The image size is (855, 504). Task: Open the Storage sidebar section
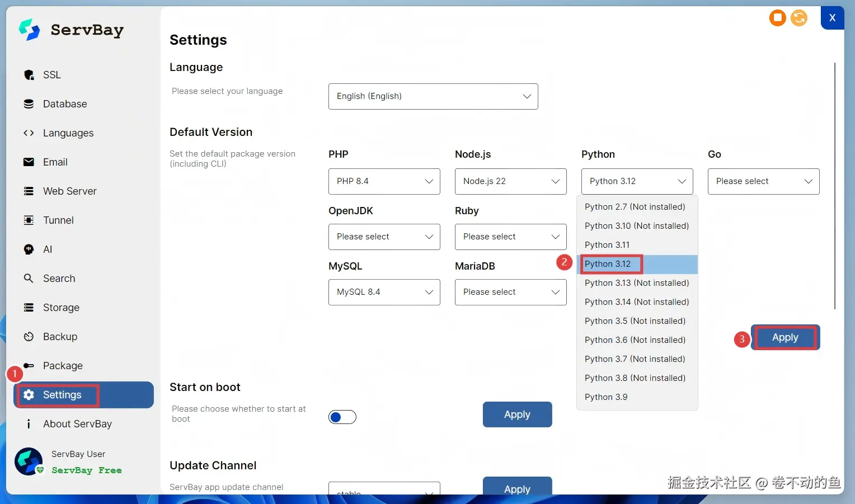pos(83,308)
